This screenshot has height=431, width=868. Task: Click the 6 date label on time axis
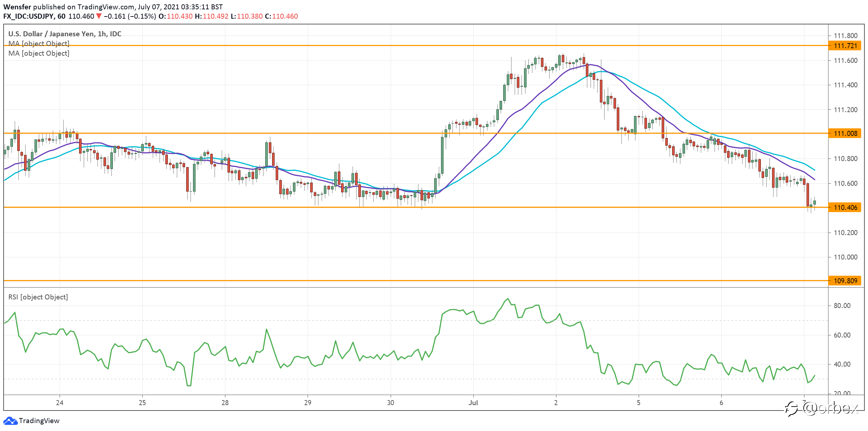tap(721, 403)
